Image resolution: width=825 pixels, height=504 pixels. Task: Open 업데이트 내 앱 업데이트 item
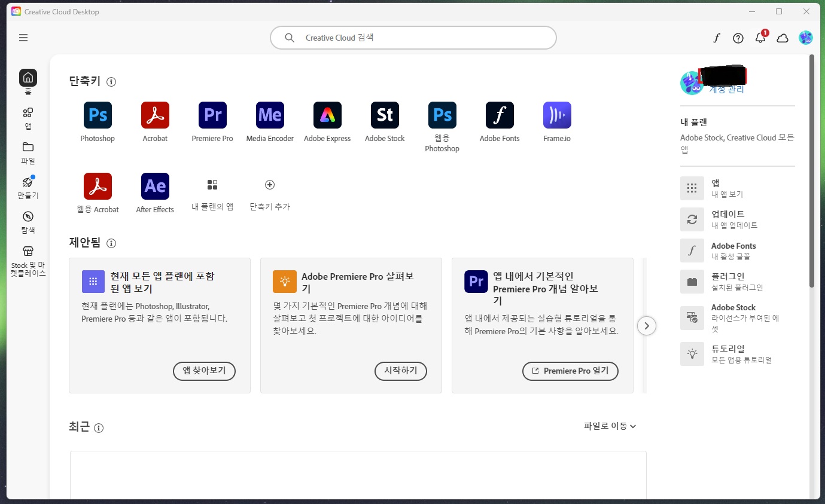(738, 219)
